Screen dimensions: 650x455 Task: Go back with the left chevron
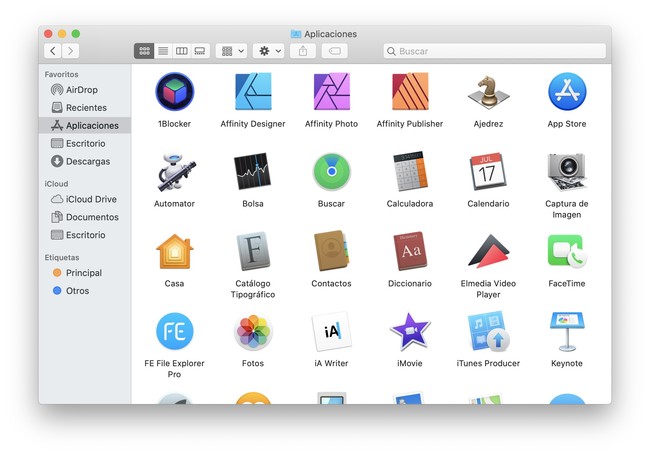click(x=53, y=51)
